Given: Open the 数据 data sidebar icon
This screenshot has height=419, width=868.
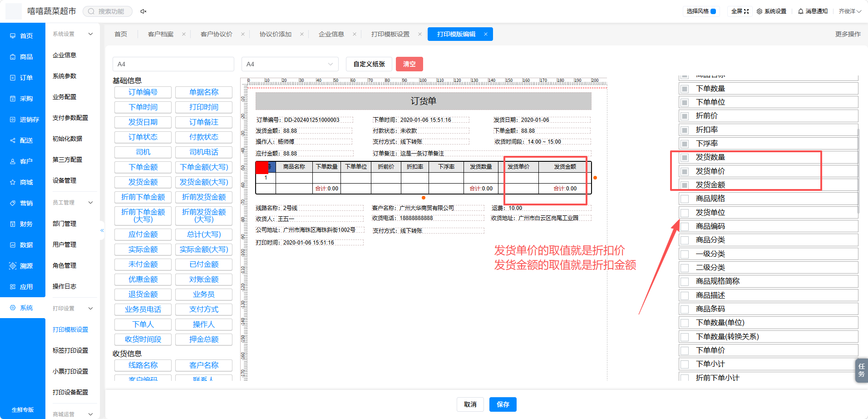Looking at the screenshot, I should [x=13, y=245].
